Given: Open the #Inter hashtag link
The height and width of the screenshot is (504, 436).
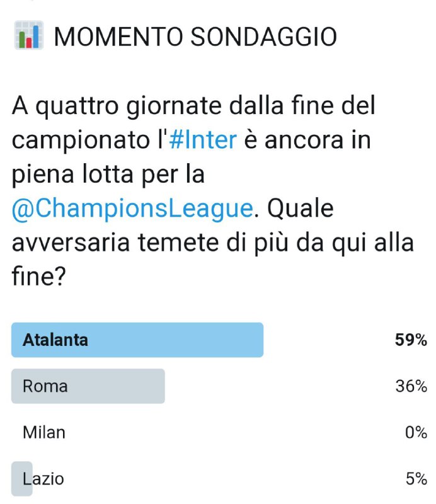Looking at the screenshot, I should click(203, 140).
